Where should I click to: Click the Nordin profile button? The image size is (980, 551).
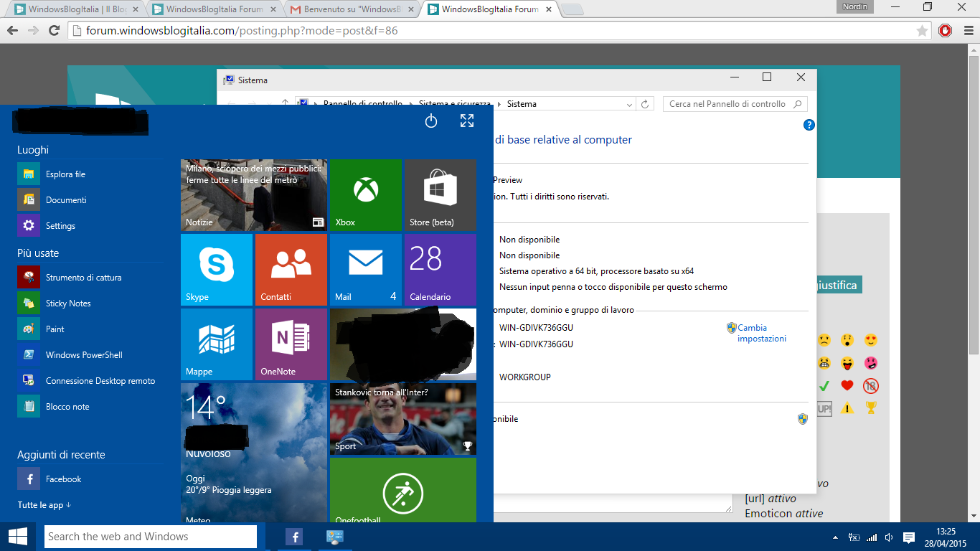[855, 6]
